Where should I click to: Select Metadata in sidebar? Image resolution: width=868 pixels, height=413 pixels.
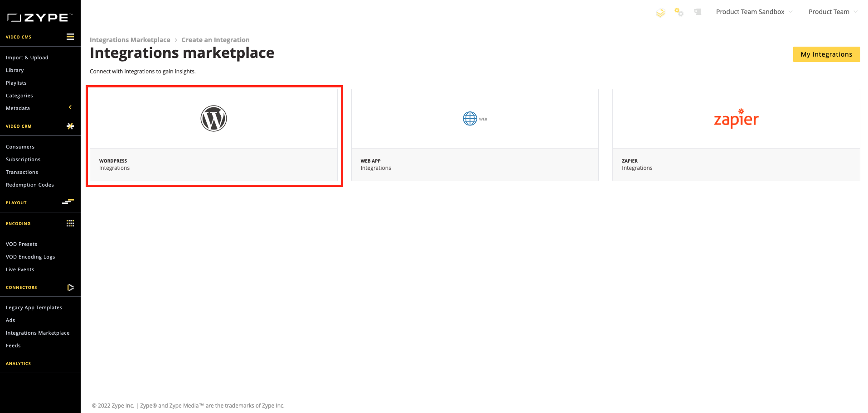click(18, 108)
